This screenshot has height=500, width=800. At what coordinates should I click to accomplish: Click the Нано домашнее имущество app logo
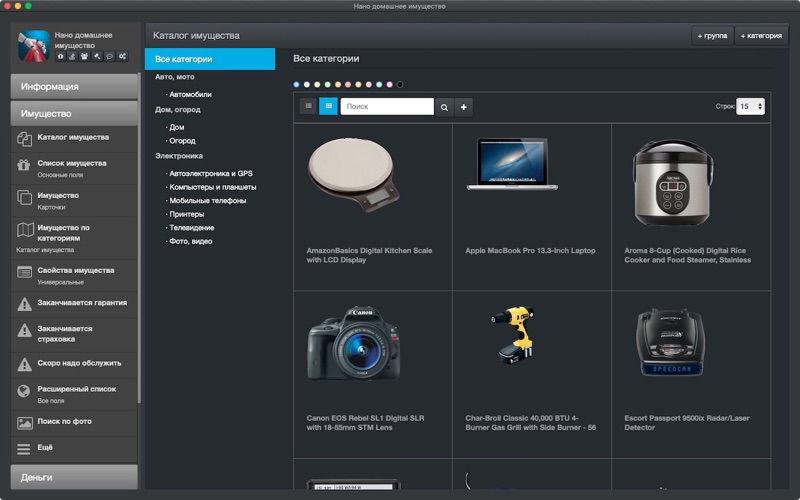34,46
